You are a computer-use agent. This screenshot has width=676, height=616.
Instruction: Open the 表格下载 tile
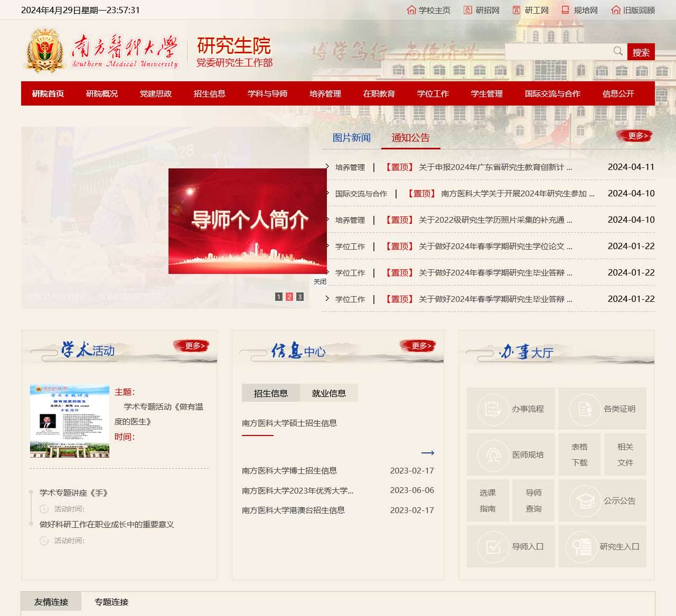pos(579,454)
